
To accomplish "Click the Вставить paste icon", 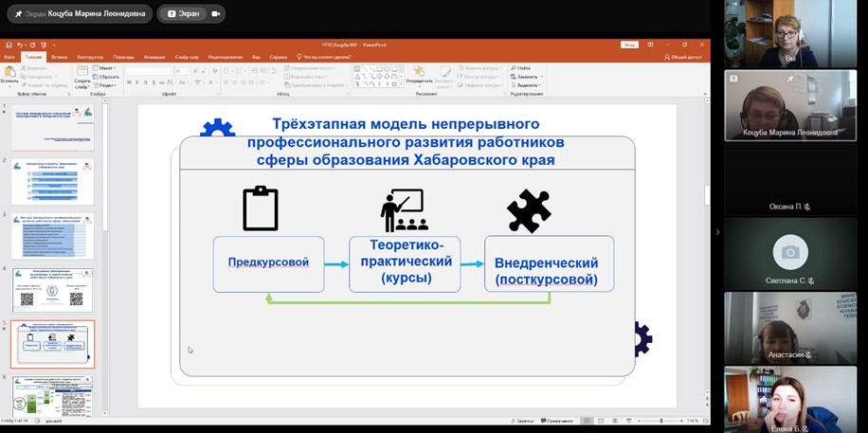I will 10,75.
